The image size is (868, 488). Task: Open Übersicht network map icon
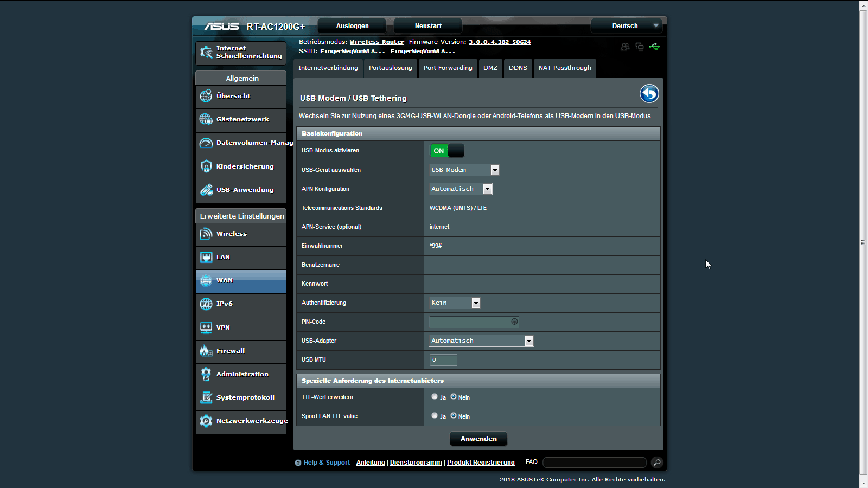point(206,96)
